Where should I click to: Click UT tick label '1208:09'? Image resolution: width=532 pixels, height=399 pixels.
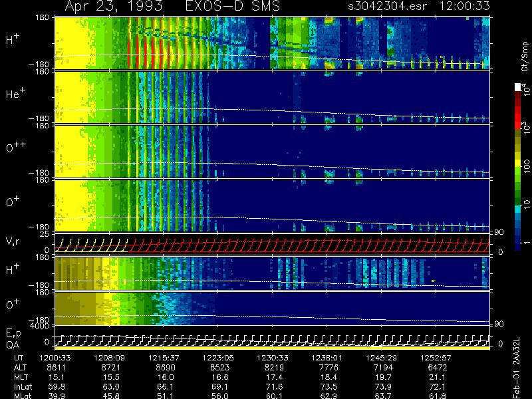coord(109,358)
